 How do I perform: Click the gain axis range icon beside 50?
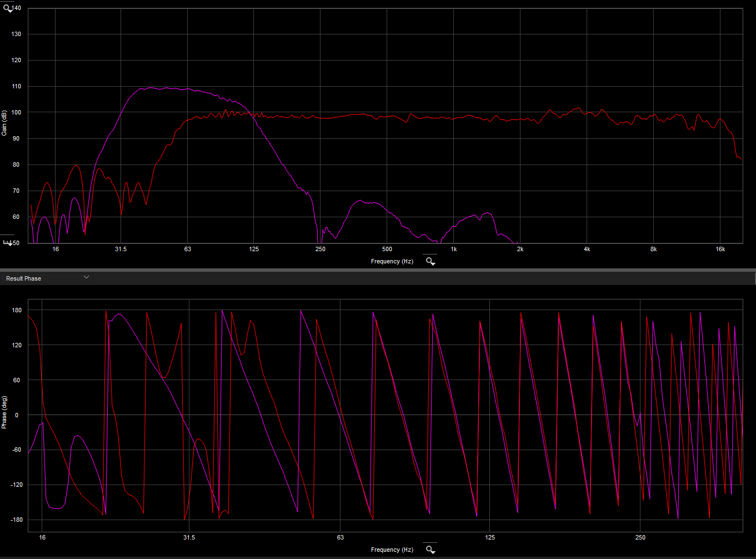[x=8, y=243]
